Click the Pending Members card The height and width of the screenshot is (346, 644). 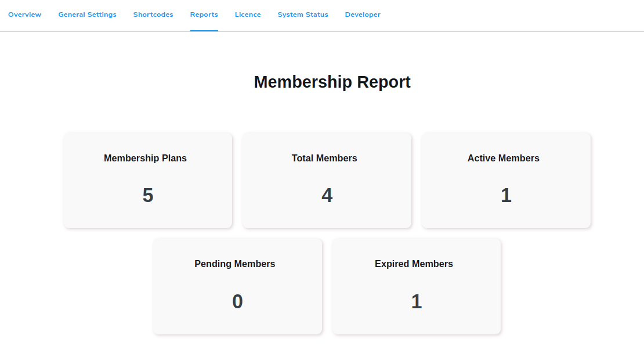coord(237,286)
